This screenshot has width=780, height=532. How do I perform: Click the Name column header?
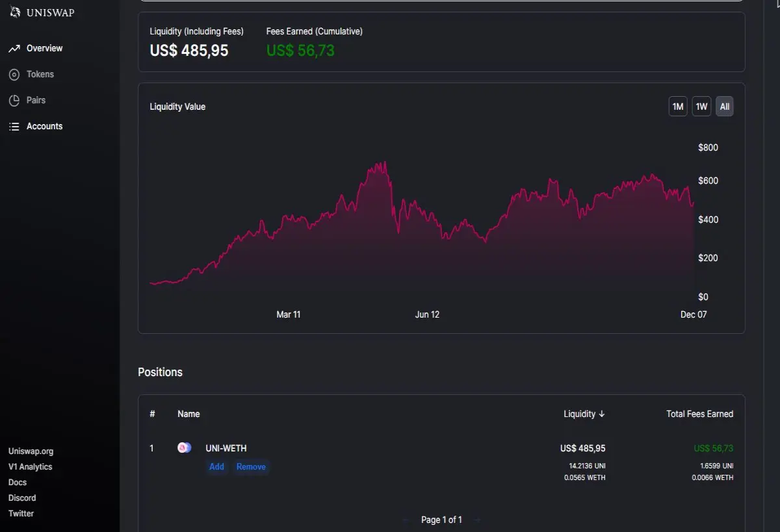tap(188, 414)
